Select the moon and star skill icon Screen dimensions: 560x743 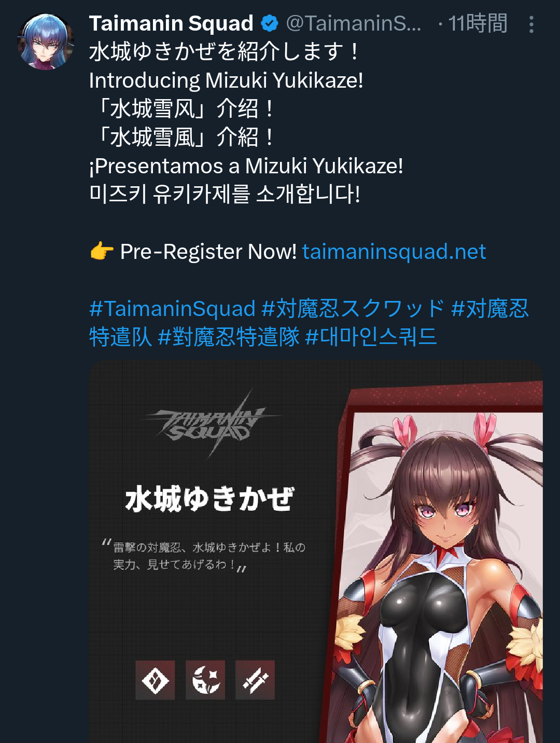click(205, 680)
